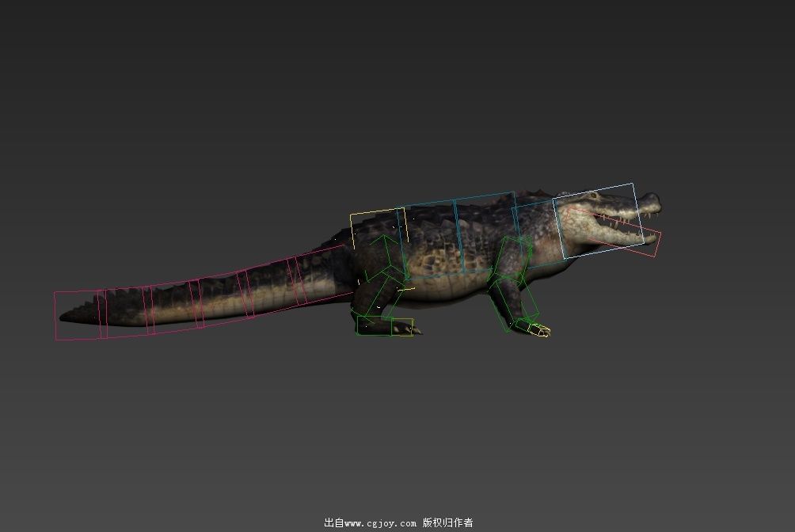Select the light blue head bone box
Screen dimensions: 795x532
[598, 221]
